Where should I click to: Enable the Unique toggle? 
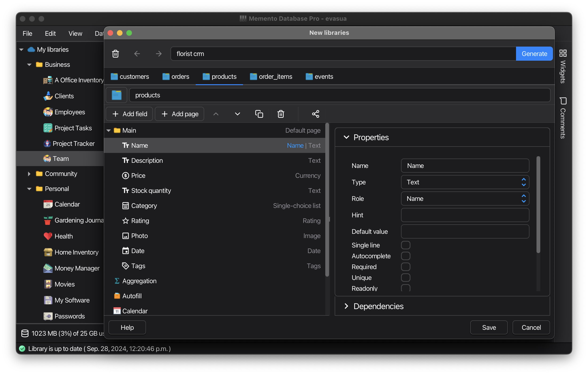click(x=405, y=278)
